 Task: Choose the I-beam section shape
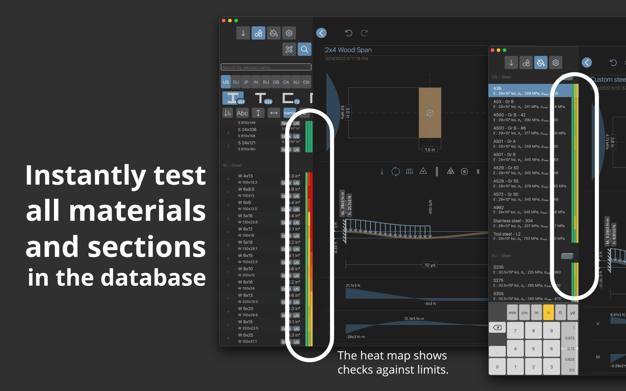coord(233,98)
